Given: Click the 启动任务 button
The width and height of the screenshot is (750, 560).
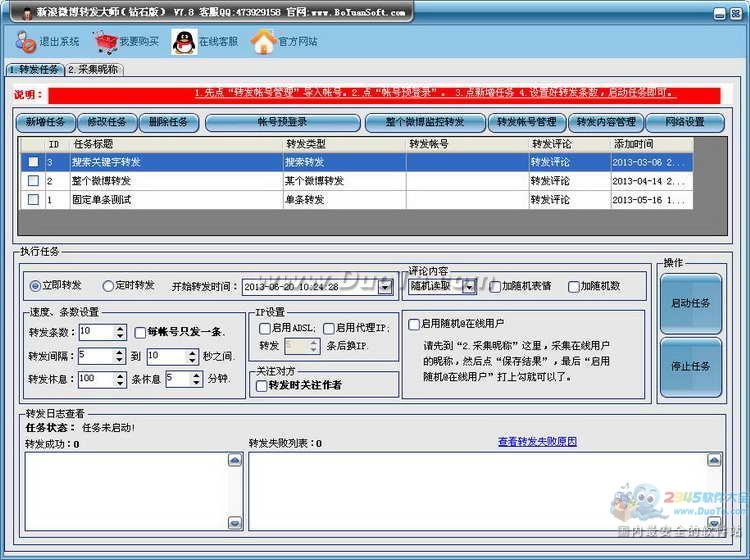Looking at the screenshot, I should [x=691, y=303].
